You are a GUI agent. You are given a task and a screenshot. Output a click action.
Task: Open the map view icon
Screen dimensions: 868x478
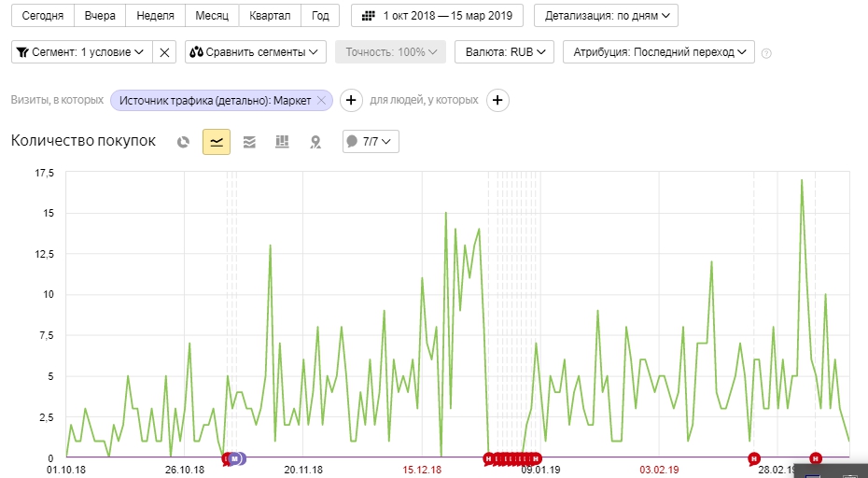tap(315, 142)
